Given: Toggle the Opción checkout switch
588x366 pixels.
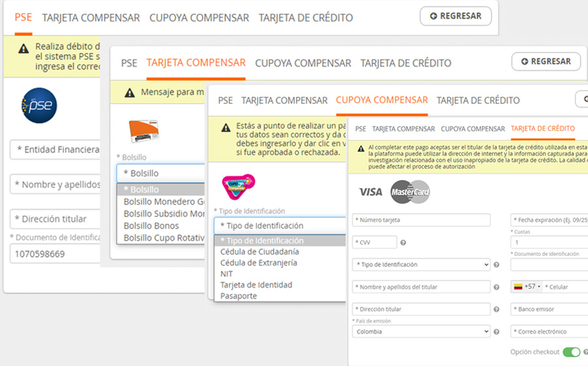Looking at the screenshot, I should coord(572,352).
